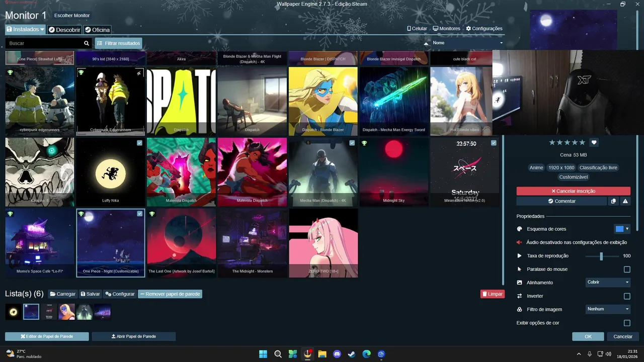This screenshot has height=362, width=644.
Task: Click Carregar playlist button
Action: pos(62,294)
